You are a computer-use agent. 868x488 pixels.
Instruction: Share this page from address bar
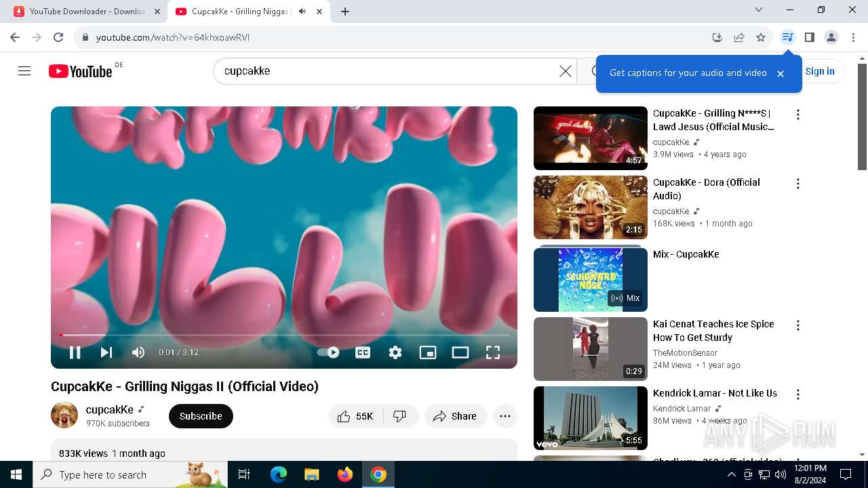739,37
